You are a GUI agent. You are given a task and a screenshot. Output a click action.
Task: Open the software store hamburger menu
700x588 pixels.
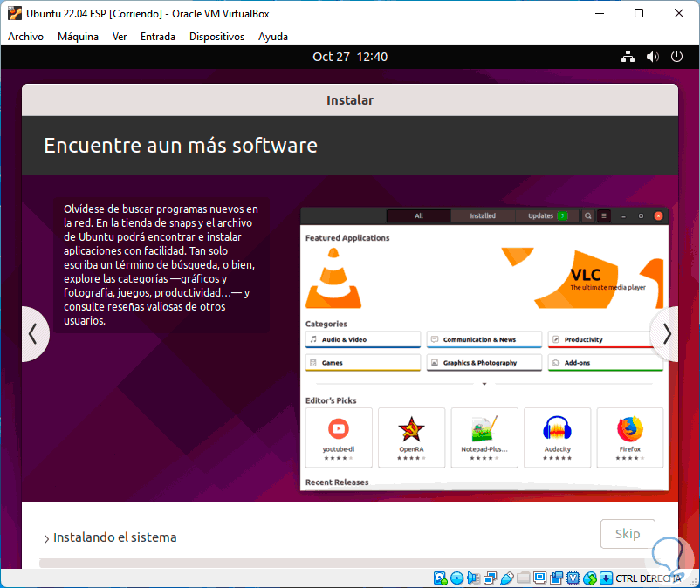pos(604,216)
